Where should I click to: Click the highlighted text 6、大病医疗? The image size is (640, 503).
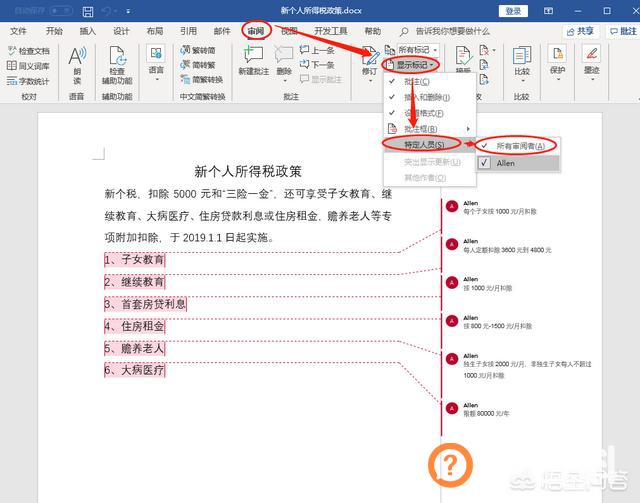pyautogui.click(x=135, y=370)
